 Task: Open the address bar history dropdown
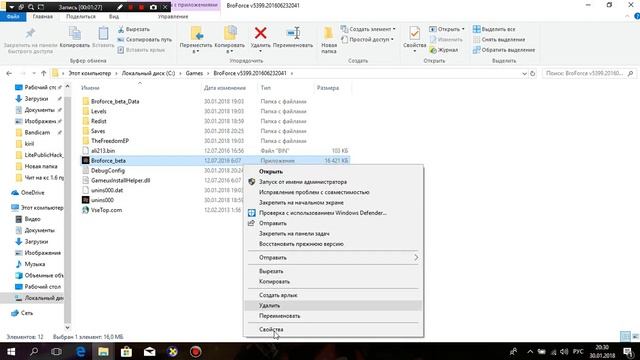coord(524,73)
